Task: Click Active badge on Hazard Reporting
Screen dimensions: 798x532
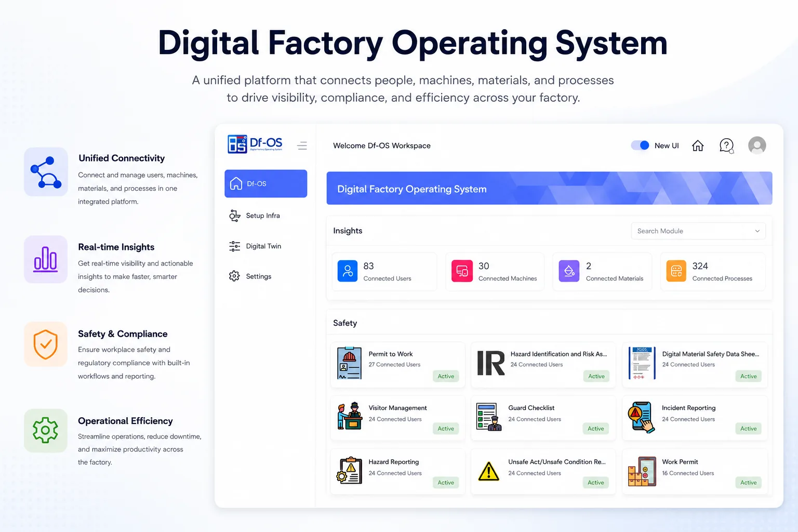Action: (x=446, y=483)
